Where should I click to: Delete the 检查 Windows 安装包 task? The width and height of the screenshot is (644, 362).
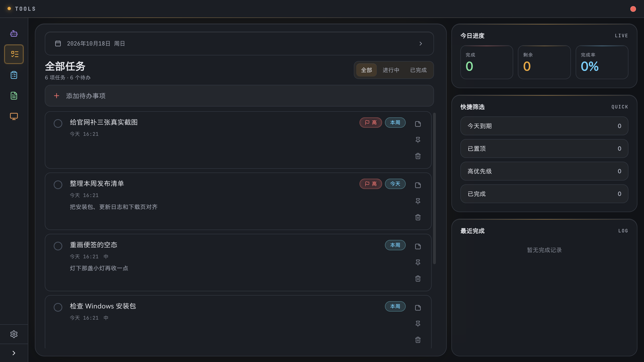point(418,340)
